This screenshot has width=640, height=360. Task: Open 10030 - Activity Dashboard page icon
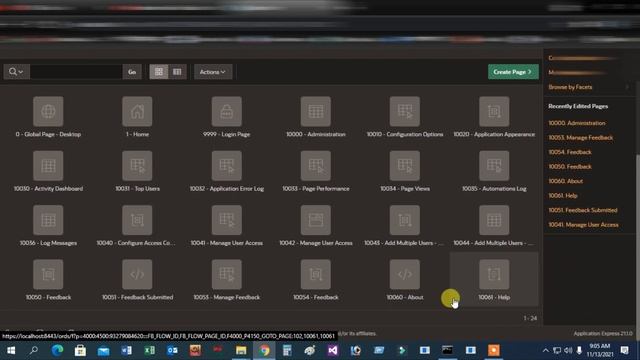click(48, 166)
